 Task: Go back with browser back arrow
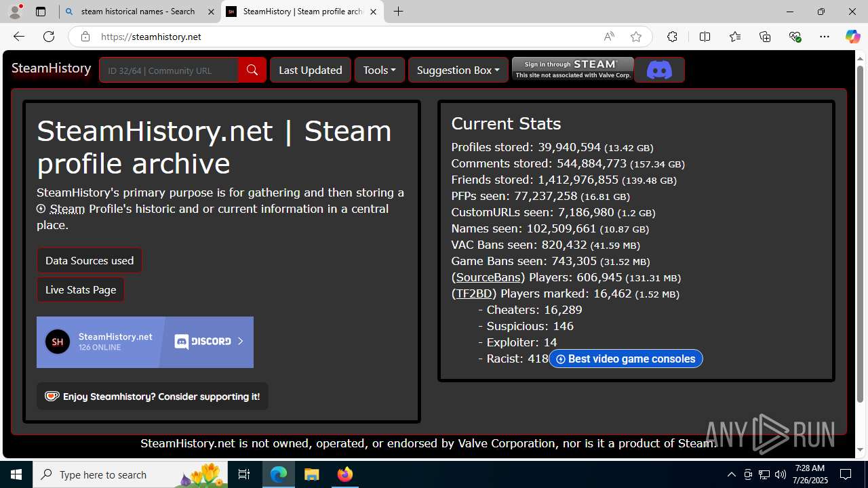point(18,37)
